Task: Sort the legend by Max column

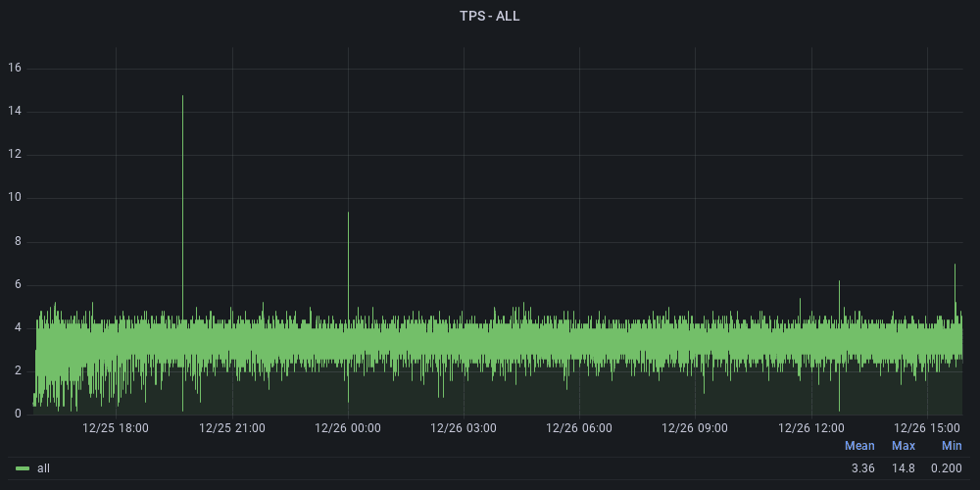Action: (903, 446)
